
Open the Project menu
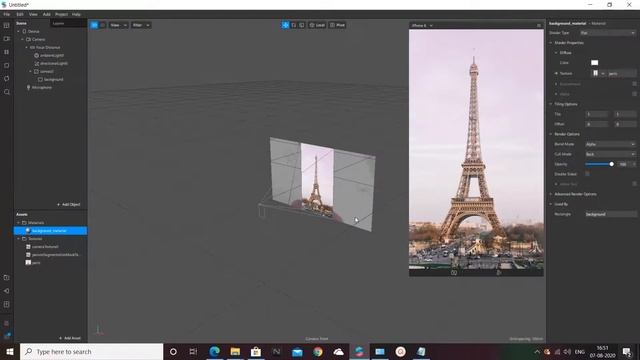(61, 14)
